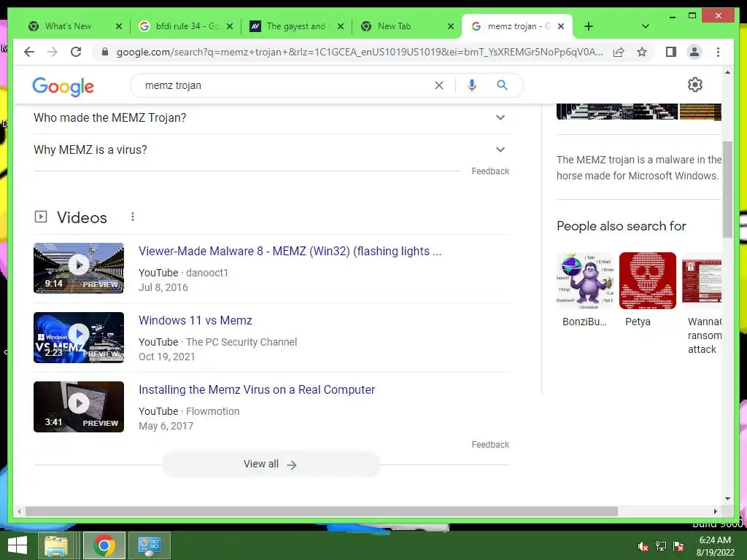Open Chrome three-dot menu
747x560 pixels.
(718, 52)
